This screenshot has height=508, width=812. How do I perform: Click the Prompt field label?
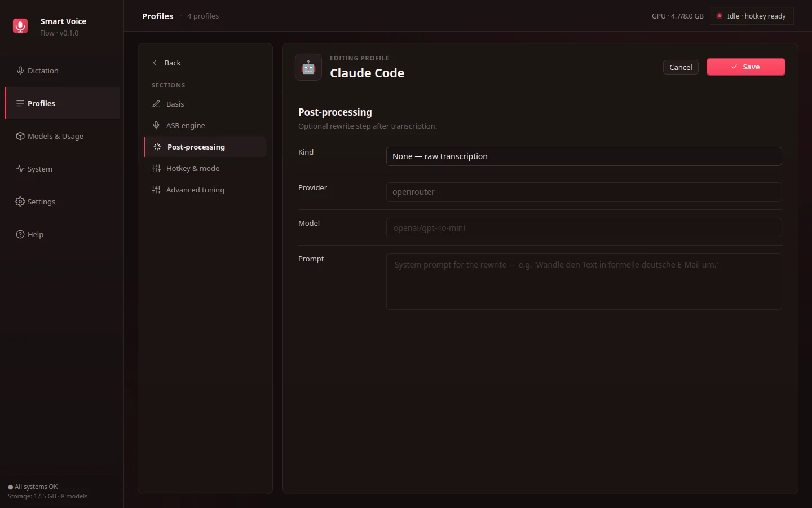pos(311,259)
